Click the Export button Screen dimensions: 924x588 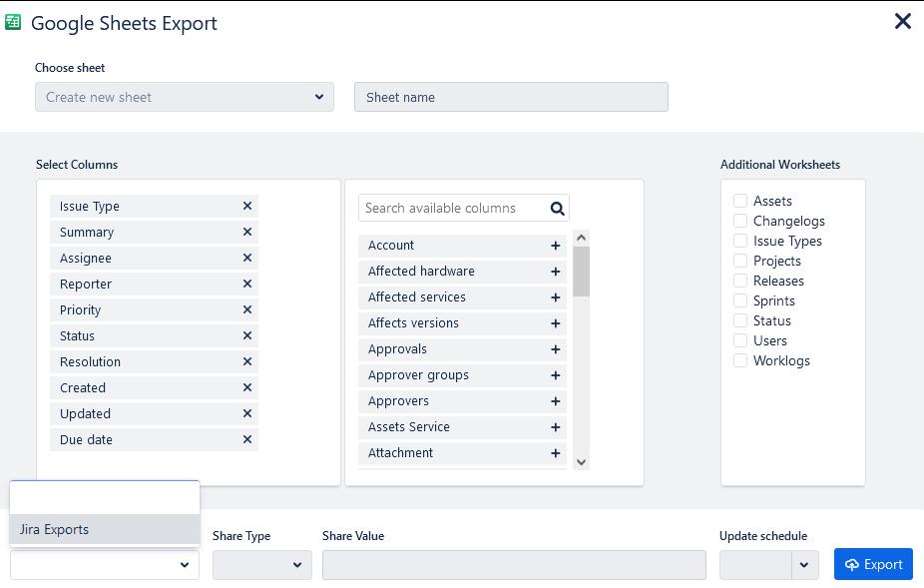(873, 565)
